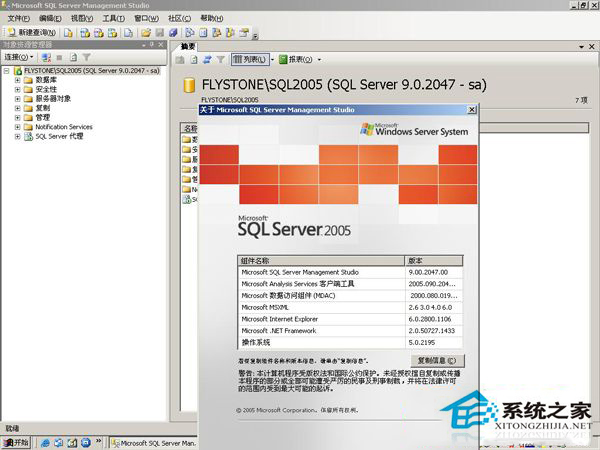Click the Filter funnel icon in Summary toolbar
This screenshot has height=450, width=600.
click(x=220, y=60)
